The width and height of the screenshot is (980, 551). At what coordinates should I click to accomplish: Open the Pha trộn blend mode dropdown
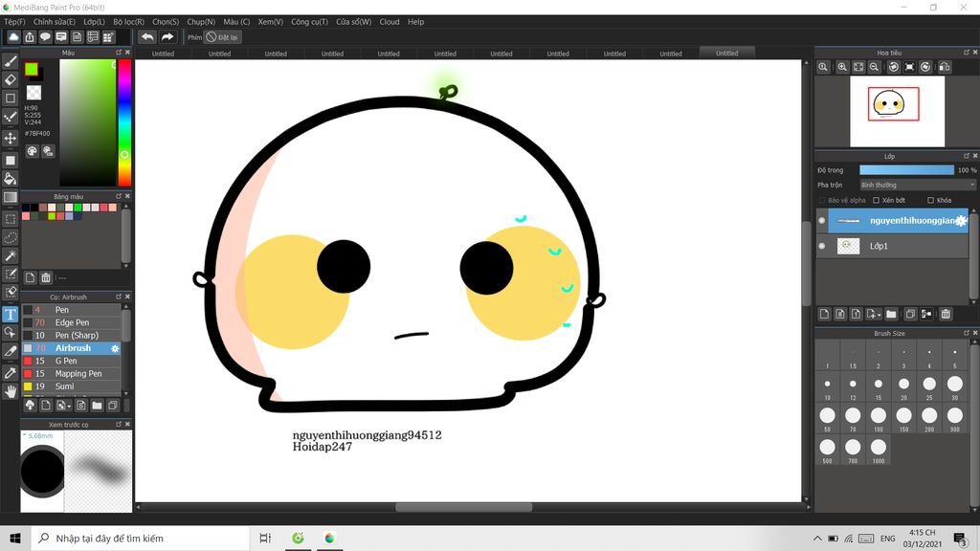coord(918,185)
